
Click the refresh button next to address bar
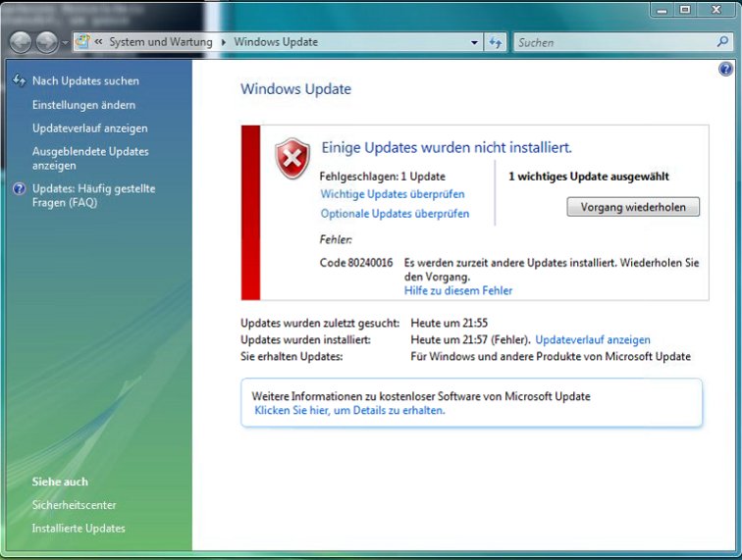coord(496,42)
